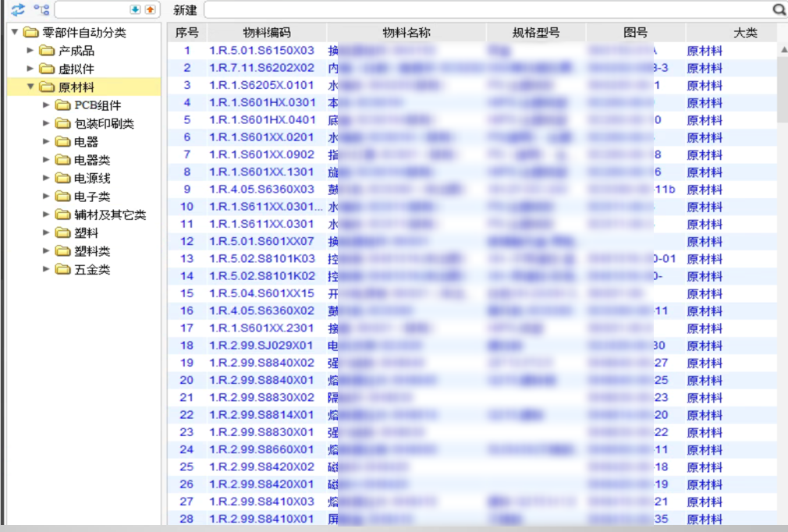
Task: Select the 辅材及其它类 tree item
Action: tap(110, 215)
